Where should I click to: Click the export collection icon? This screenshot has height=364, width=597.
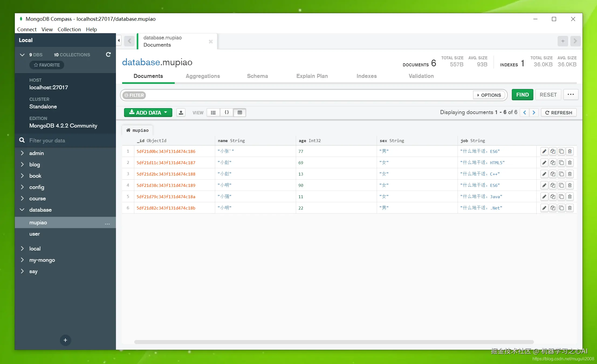[181, 112]
